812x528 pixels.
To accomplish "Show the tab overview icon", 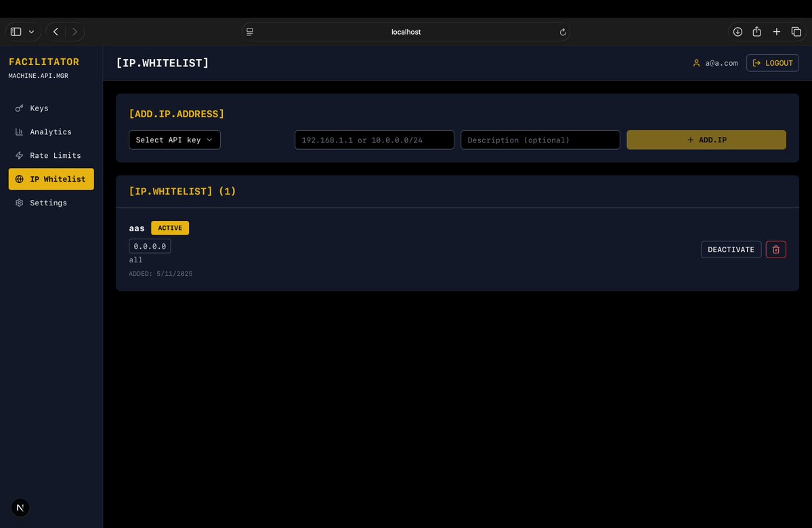I will (x=796, y=32).
